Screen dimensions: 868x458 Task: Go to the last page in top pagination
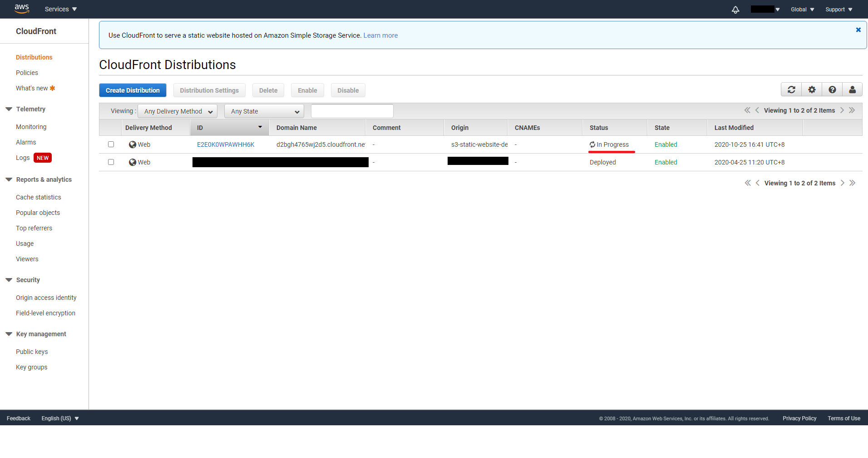[852, 110]
